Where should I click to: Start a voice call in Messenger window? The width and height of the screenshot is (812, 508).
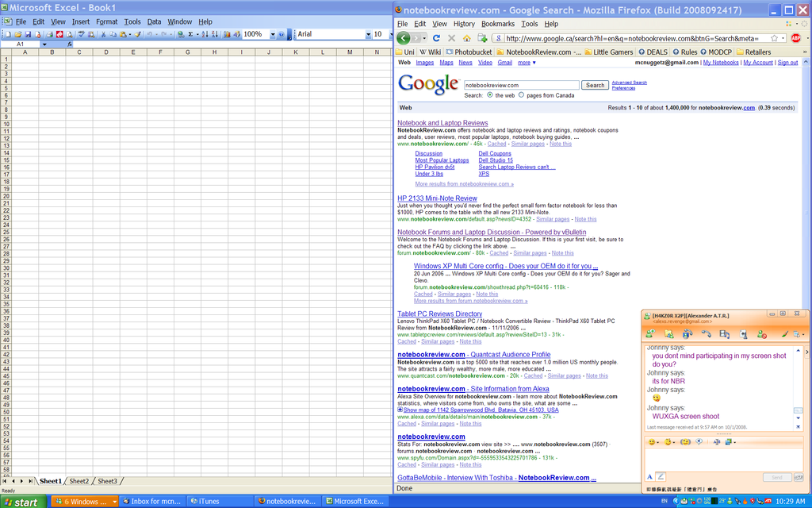[706, 334]
